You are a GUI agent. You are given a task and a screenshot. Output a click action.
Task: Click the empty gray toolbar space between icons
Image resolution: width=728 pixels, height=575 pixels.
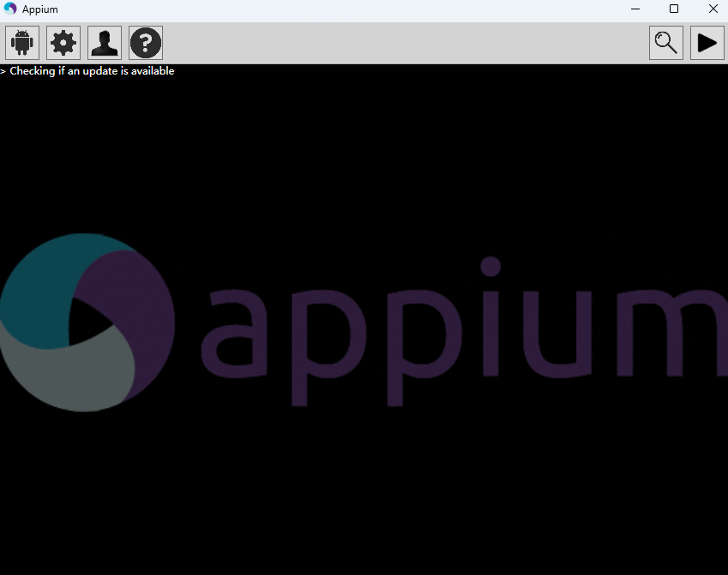pyautogui.click(x=403, y=43)
